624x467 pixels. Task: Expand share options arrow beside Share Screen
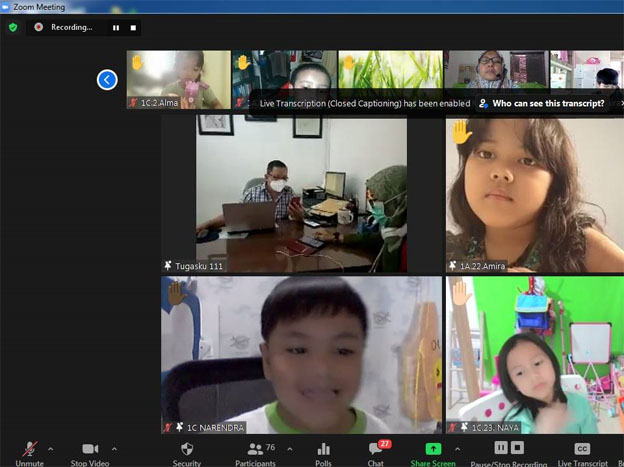(x=458, y=448)
